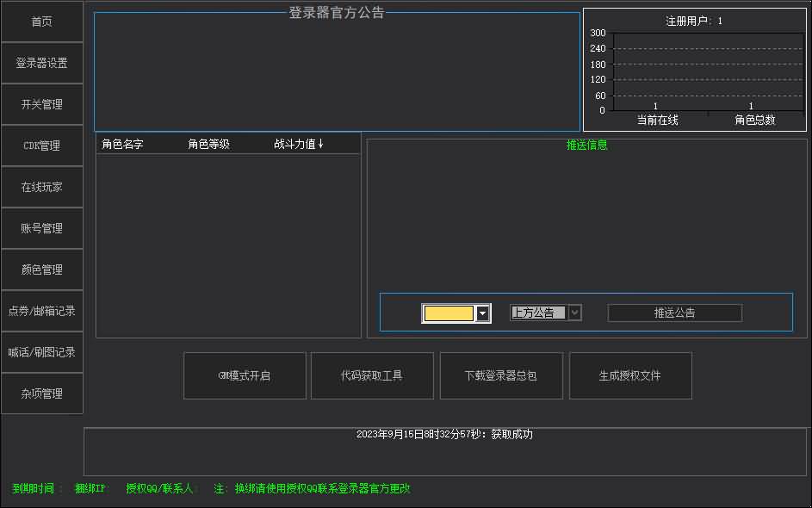The height and width of the screenshot is (508, 812).
Task: Switch to the 首页 sidebar tab
Action: tap(41, 22)
